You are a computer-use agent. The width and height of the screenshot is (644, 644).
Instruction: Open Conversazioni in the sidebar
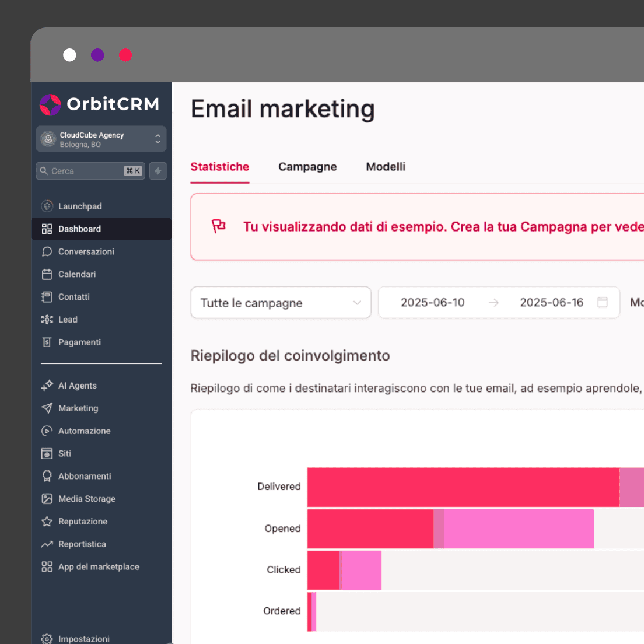101,251
